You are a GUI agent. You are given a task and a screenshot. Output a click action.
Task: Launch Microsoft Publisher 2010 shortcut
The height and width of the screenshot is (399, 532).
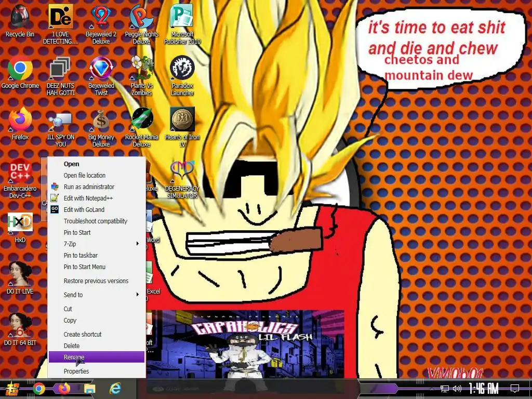tap(182, 24)
